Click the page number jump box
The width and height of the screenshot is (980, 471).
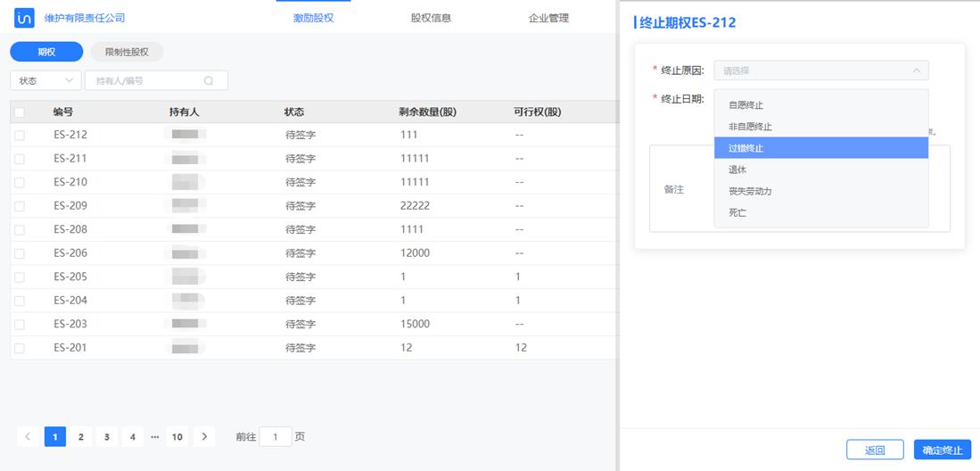276,437
